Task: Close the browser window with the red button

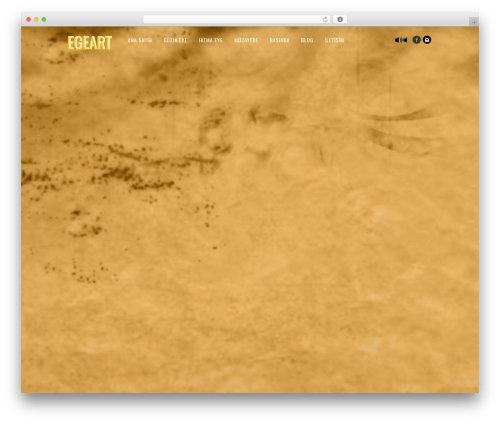Action: (x=29, y=19)
